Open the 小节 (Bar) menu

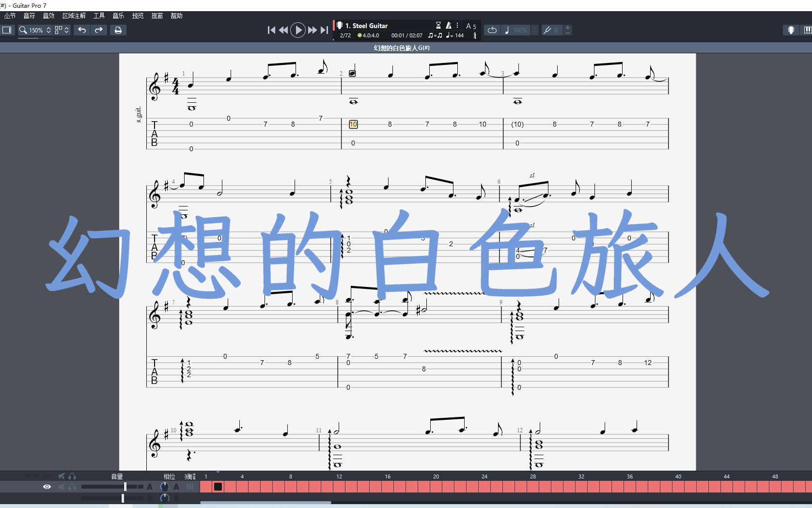coord(10,16)
